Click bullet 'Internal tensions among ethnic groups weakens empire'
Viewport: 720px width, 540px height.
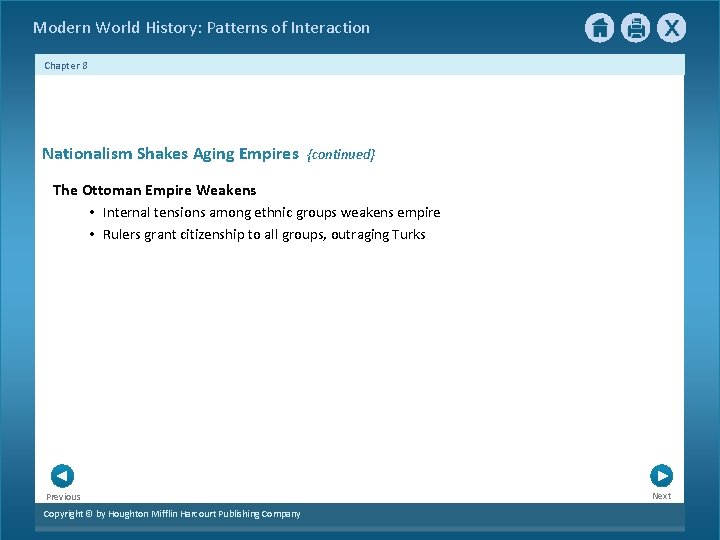click(271, 213)
